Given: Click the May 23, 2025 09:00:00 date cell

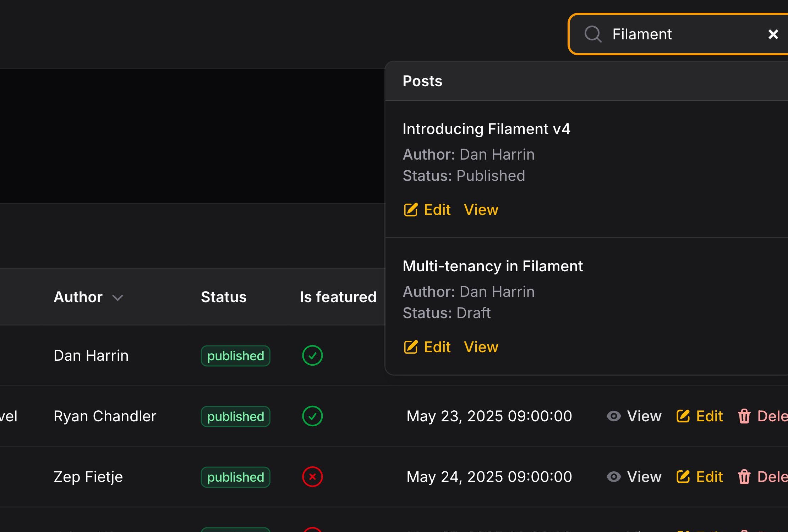Looking at the screenshot, I should click(489, 416).
